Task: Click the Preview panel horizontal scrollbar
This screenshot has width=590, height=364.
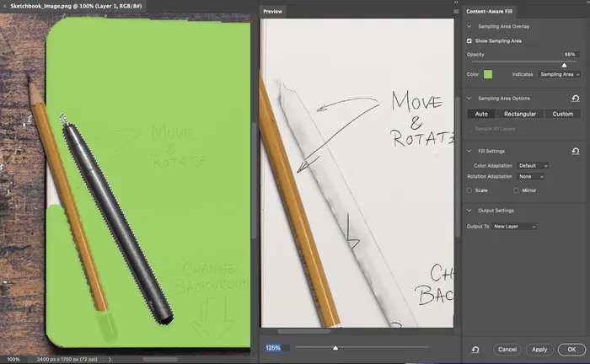Action: (303, 332)
